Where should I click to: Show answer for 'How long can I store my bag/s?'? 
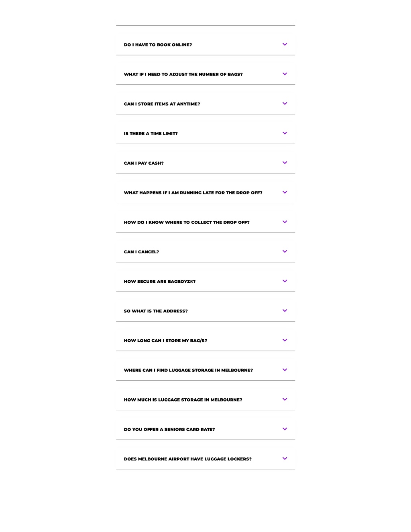pos(205,340)
